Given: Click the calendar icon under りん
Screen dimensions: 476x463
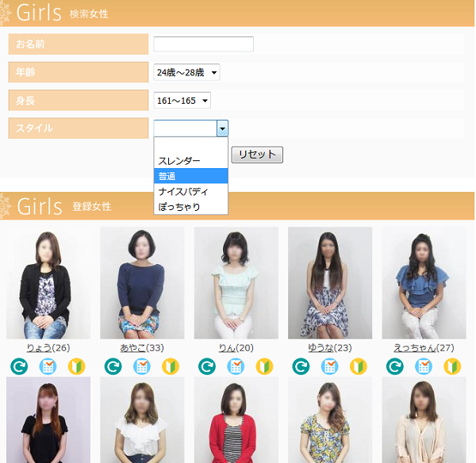Looking at the screenshot, I should (236, 366).
